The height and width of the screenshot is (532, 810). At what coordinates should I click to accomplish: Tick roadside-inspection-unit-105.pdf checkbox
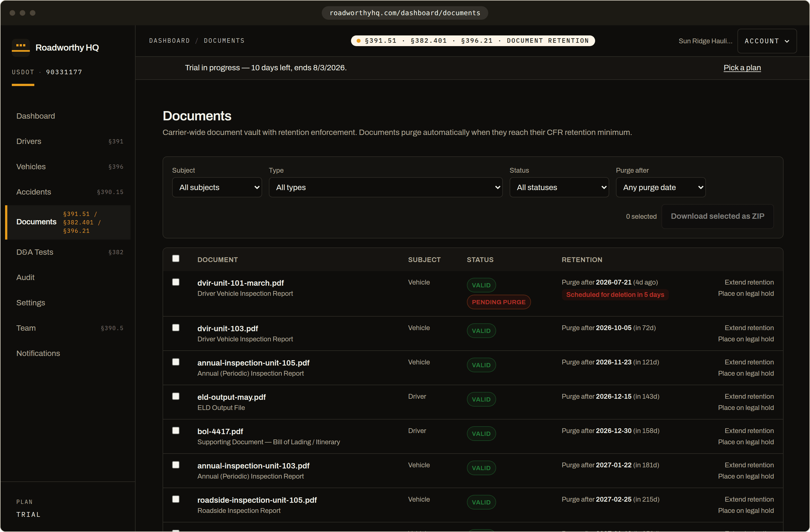pos(175,499)
